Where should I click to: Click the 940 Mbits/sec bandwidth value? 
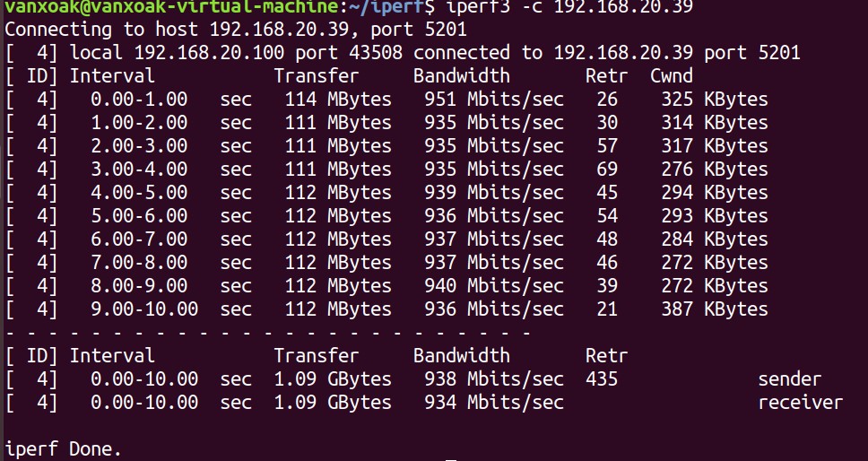coord(494,286)
